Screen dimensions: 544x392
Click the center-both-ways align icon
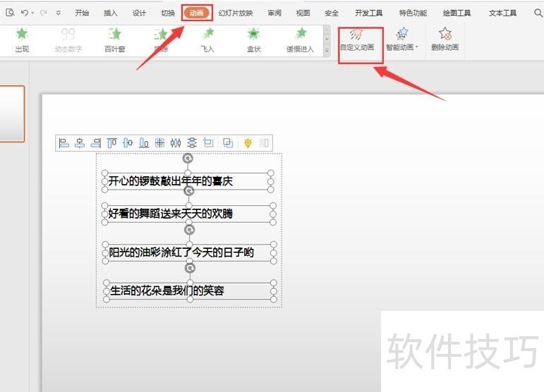point(159,143)
